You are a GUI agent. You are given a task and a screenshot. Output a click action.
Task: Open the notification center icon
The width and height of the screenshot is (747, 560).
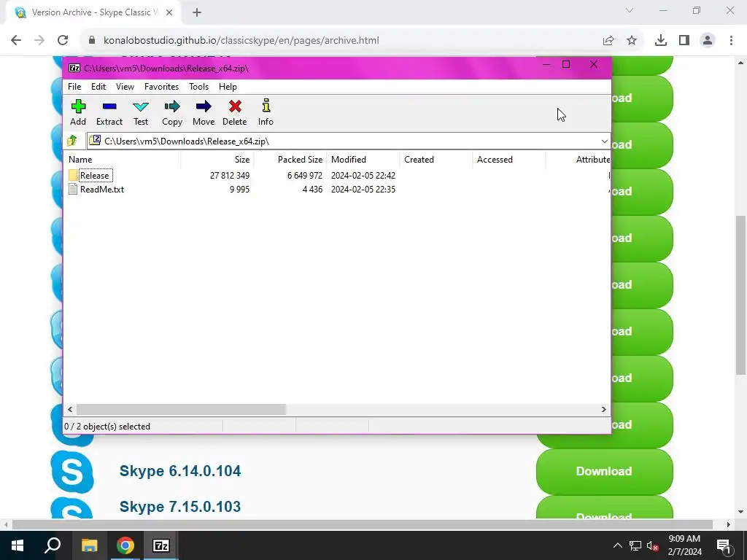[724, 545]
